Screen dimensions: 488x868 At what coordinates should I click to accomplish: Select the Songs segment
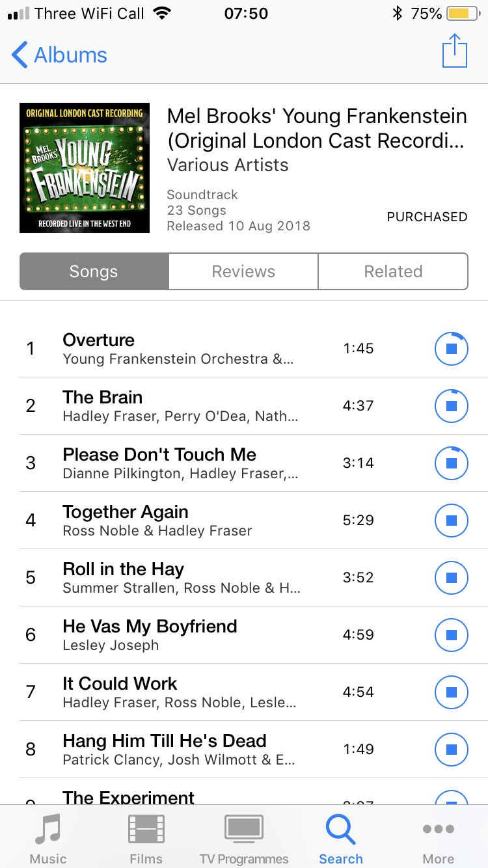tap(94, 271)
